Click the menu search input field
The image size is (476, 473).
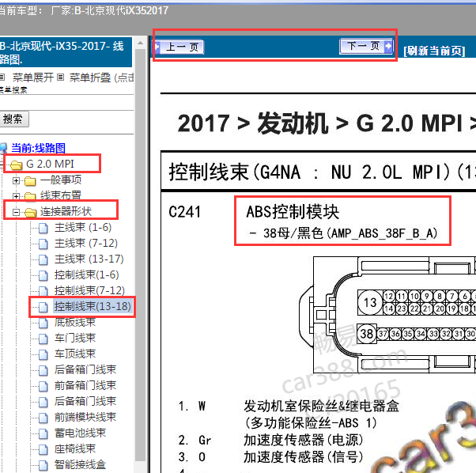click(x=66, y=103)
